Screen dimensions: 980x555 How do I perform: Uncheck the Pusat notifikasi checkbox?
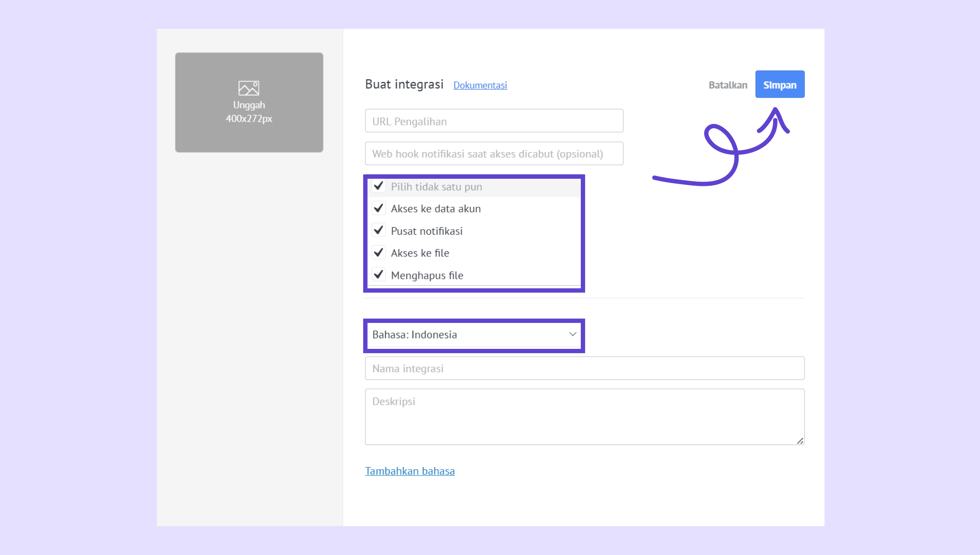(378, 230)
